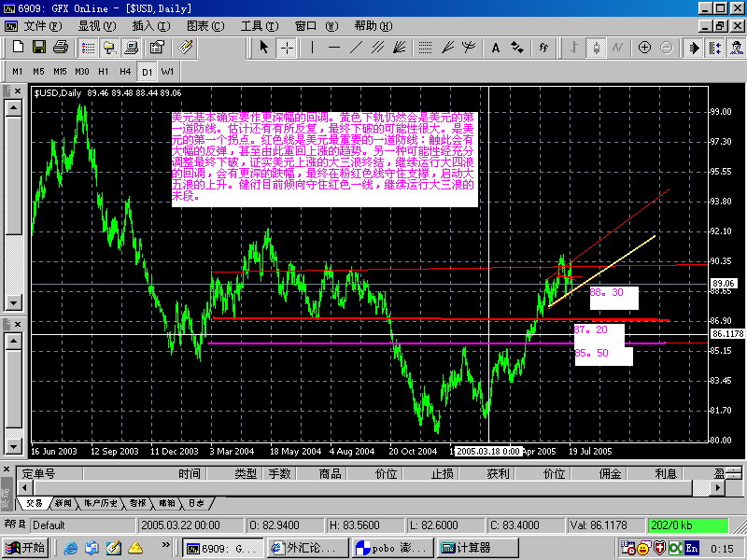Open the 窗口(W) menu

317,26
